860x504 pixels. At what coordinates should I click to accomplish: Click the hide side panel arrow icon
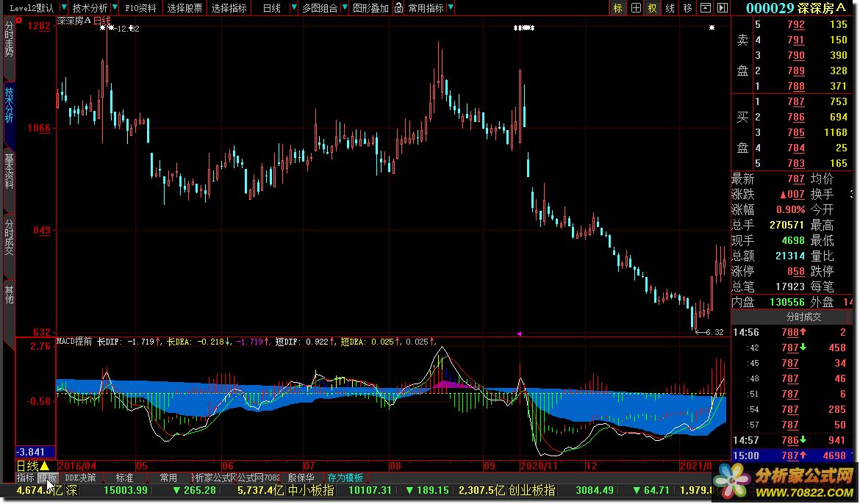pos(723,7)
